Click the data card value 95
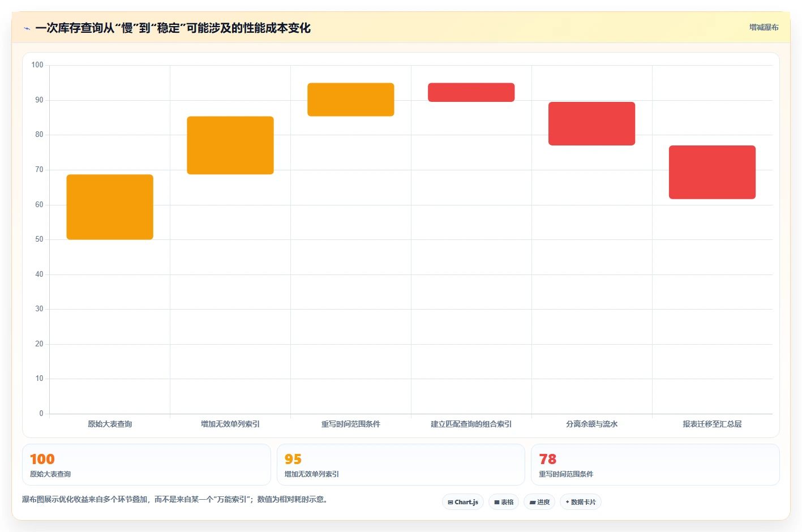Viewport: 802px width, 532px height. pyautogui.click(x=293, y=459)
